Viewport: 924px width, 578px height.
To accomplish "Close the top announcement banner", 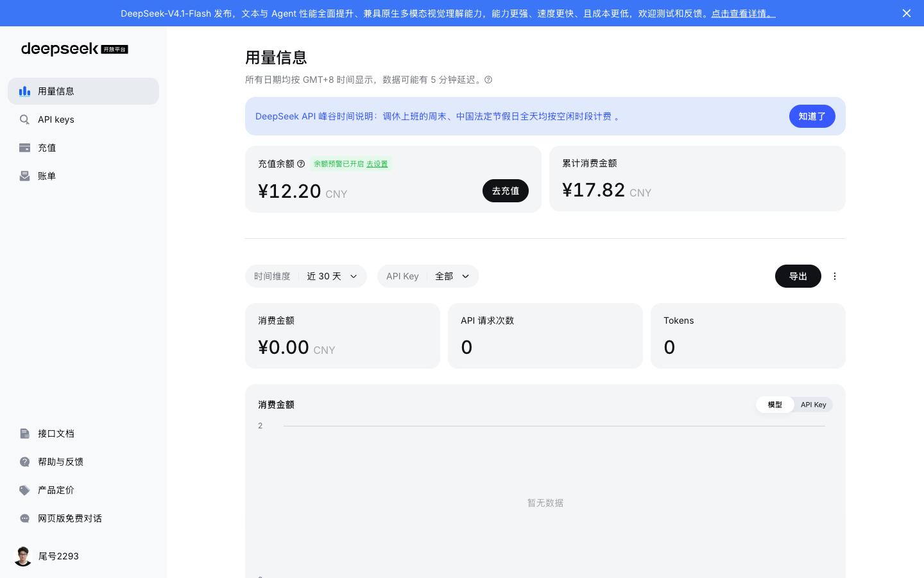I will [x=907, y=13].
